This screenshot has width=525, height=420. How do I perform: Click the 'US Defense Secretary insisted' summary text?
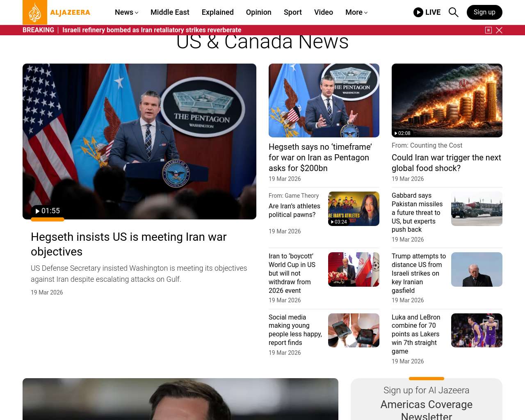139,274
